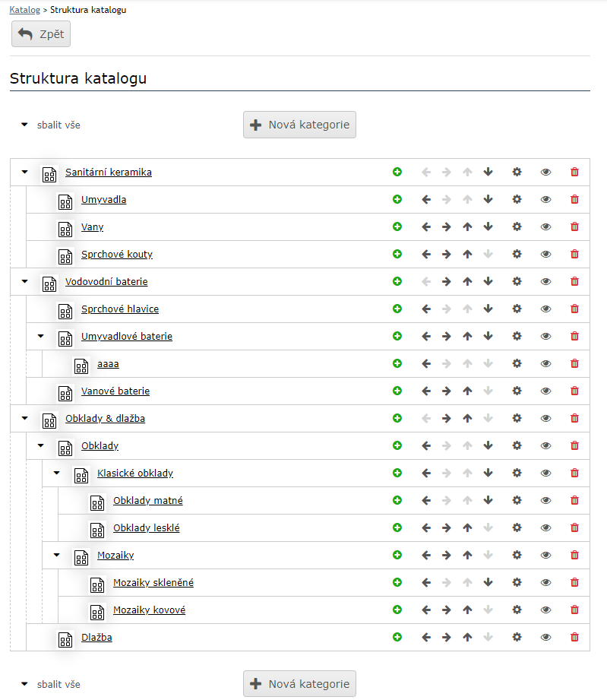Open Katalog breadcrumb link
The image size is (607, 700).
[24, 10]
